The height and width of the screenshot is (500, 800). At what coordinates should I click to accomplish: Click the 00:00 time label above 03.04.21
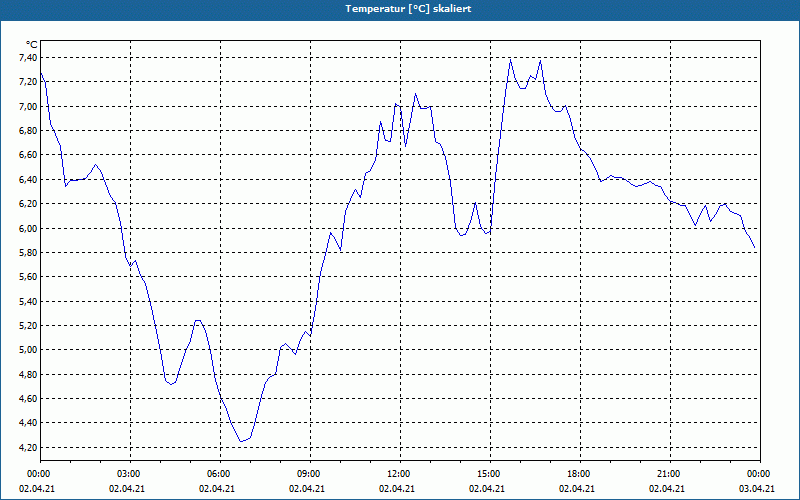[760, 474]
